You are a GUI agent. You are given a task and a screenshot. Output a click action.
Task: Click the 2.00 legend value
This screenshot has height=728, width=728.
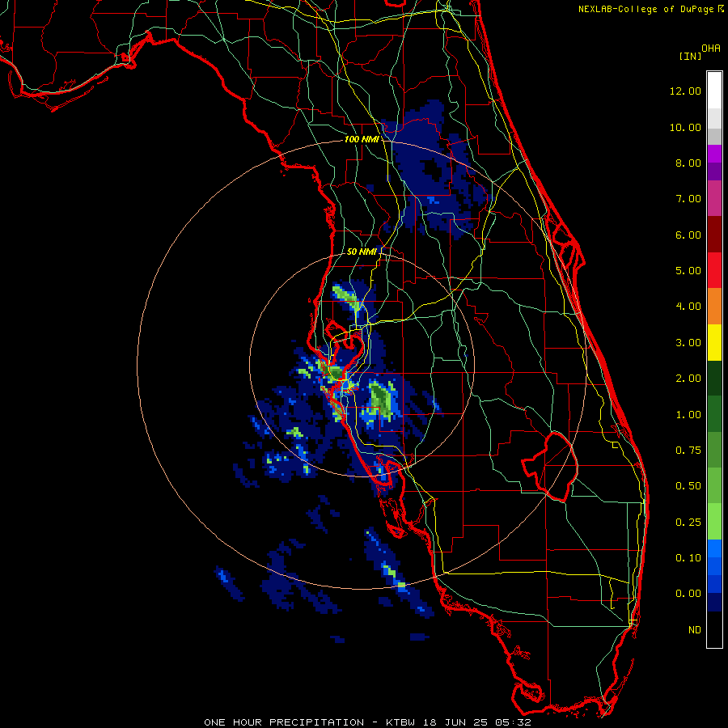pos(688,379)
